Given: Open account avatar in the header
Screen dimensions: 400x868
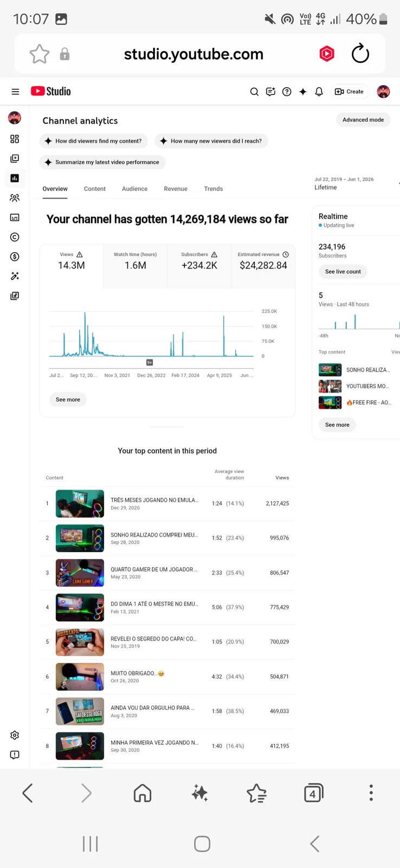Looking at the screenshot, I should (383, 92).
